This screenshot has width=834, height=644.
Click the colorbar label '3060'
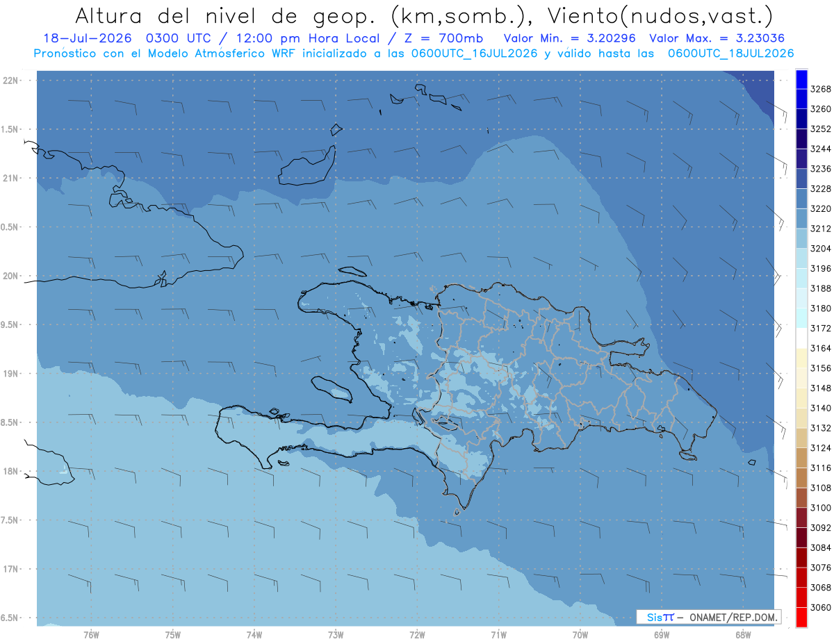(820, 607)
